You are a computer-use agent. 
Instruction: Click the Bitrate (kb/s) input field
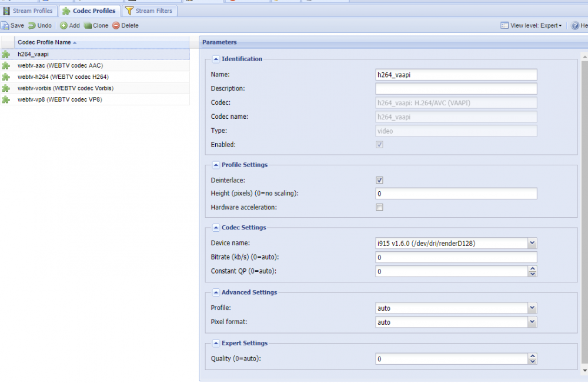click(x=456, y=257)
